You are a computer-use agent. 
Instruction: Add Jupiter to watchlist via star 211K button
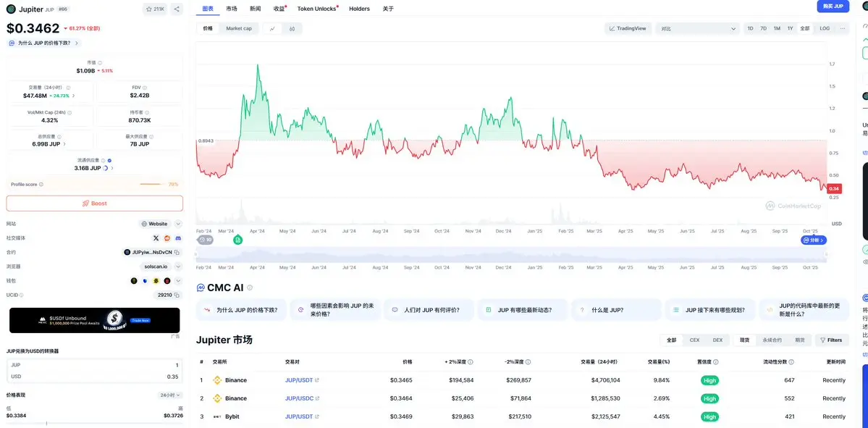(x=154, y=9)
